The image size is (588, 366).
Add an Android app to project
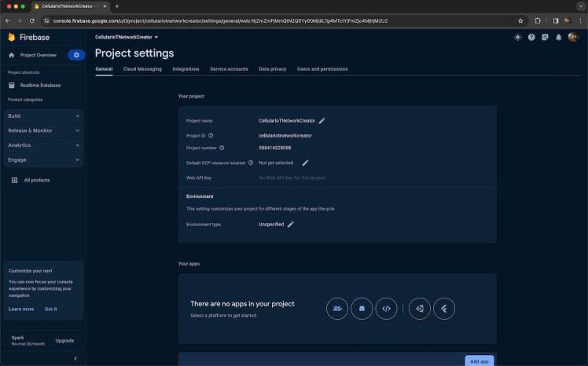click(362, 309)
